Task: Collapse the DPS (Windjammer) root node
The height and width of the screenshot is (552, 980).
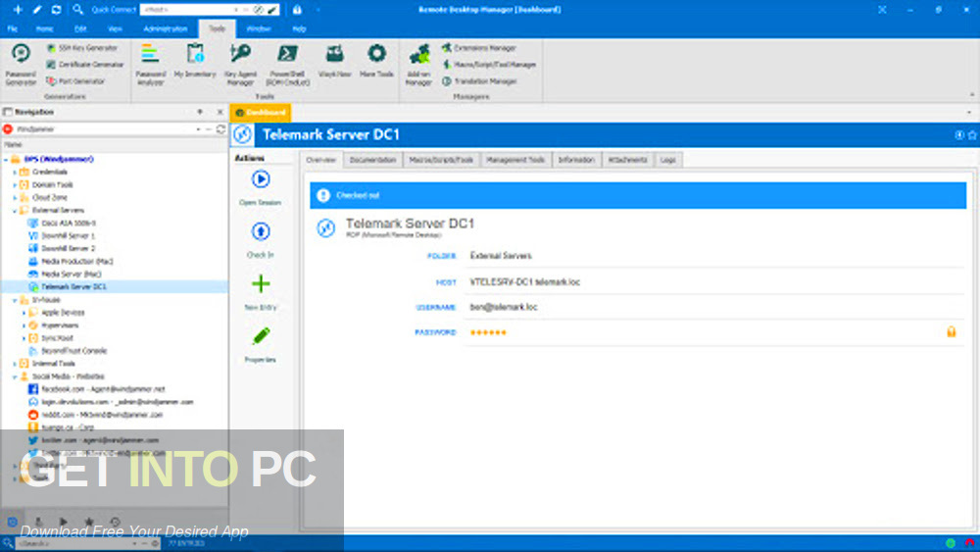Action: [6, 160]
